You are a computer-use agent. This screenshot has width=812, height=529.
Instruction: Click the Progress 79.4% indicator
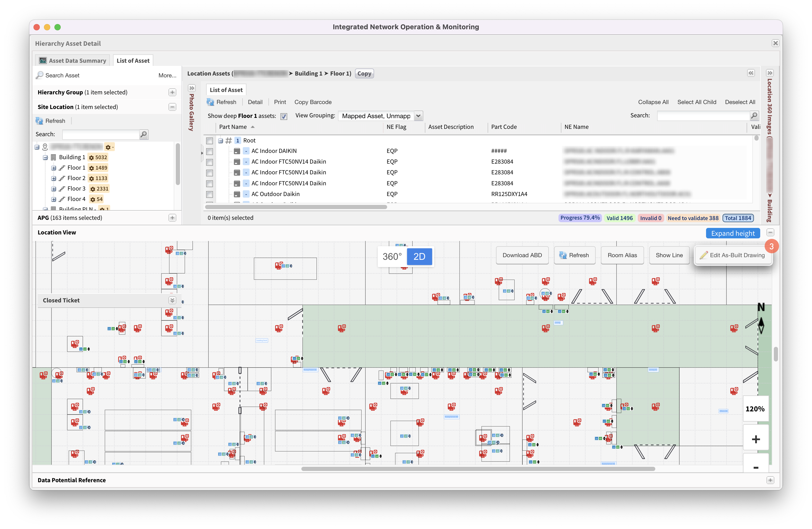click(580, 218)
